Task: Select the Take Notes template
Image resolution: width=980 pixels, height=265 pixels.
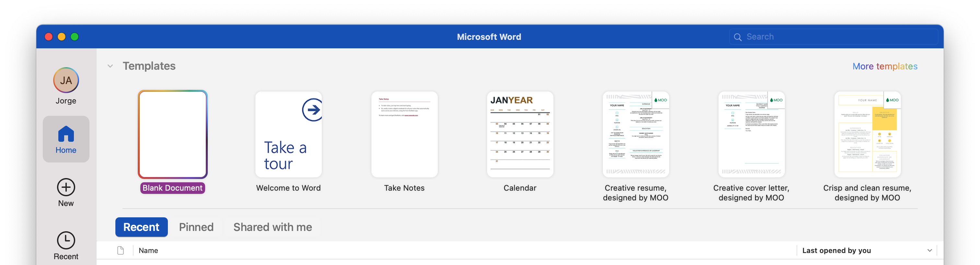Action: pyautogui.click(x=404, y=134)
